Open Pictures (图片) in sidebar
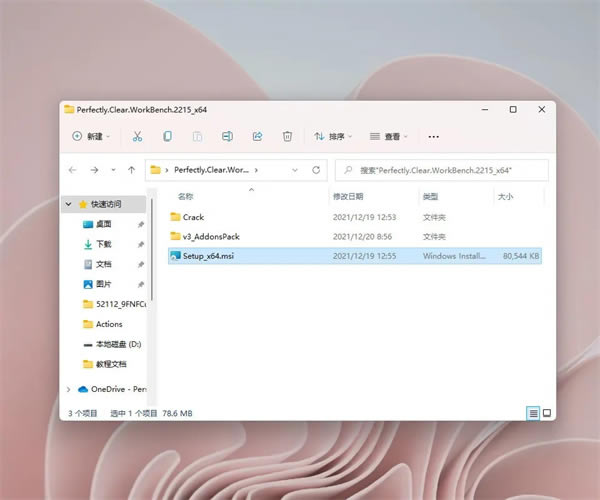Viewport: 600px width, 500px height. click(103, 284)
